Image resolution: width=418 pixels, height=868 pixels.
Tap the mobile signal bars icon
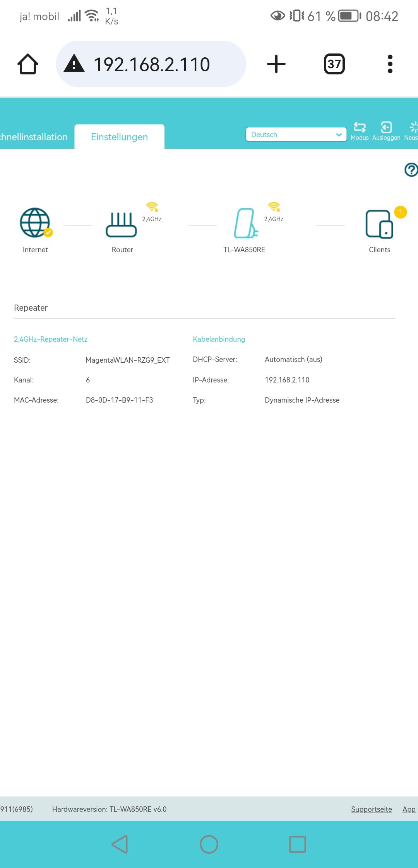coord(74,16)
